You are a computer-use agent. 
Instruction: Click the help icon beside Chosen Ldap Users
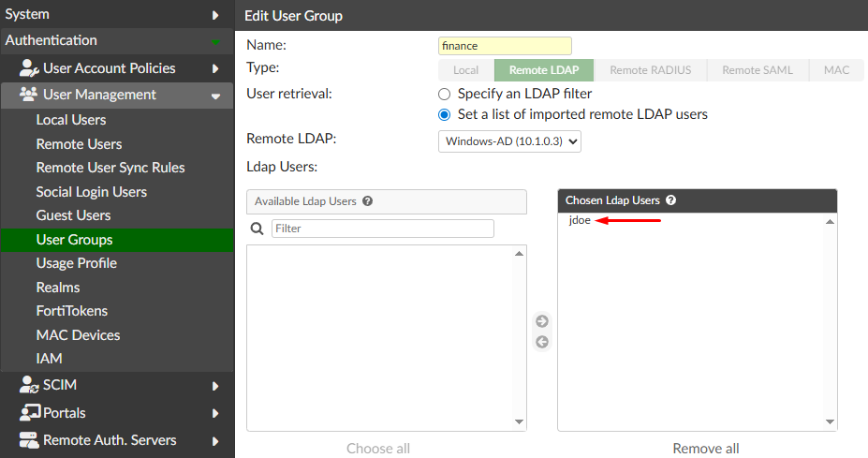[671, 199]
